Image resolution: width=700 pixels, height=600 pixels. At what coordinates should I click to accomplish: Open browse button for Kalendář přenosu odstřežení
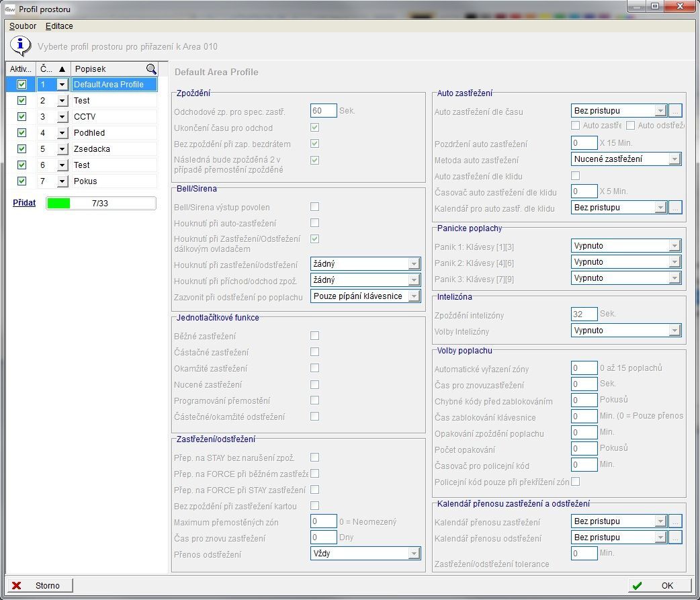tap(676, 537)
